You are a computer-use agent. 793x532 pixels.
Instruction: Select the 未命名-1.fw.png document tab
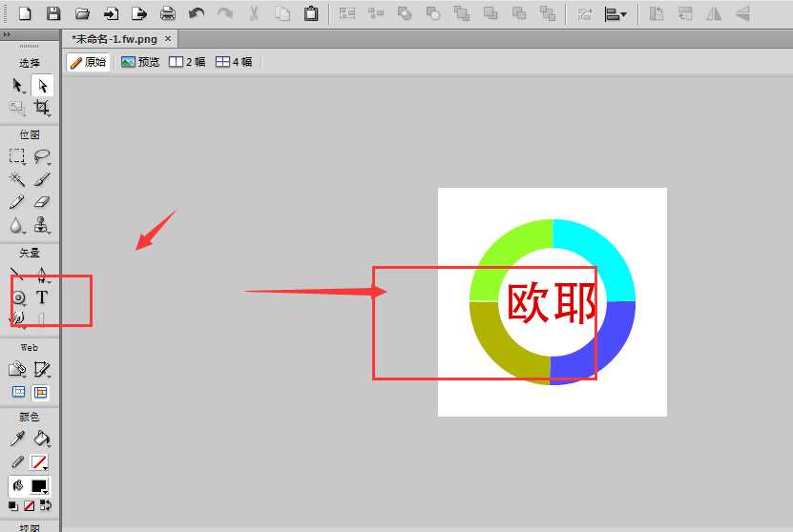click(115, 39)
